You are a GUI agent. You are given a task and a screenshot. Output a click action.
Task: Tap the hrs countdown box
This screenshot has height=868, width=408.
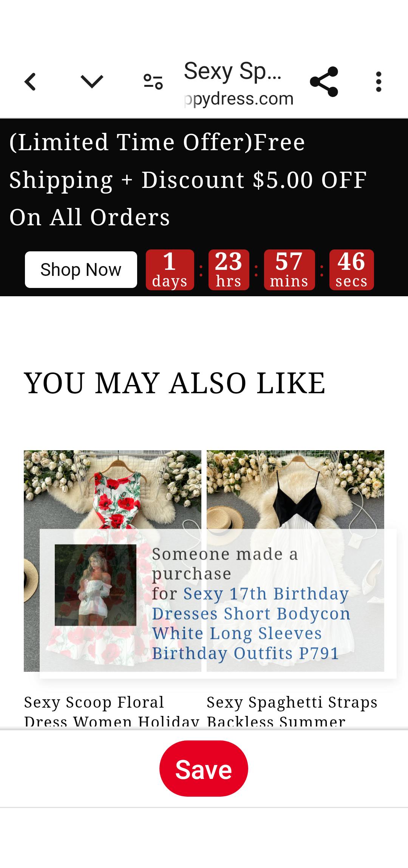(229, 269)
